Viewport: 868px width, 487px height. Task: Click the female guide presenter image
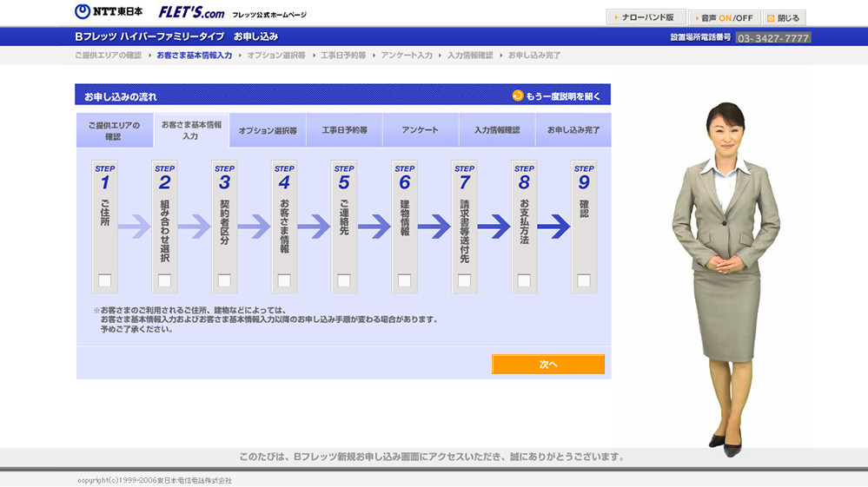coord(726,280)
